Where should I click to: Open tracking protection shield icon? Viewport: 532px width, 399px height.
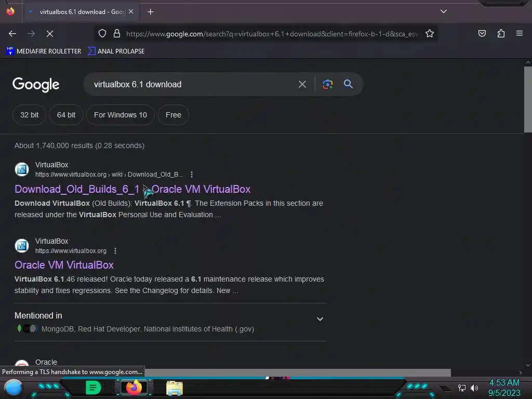click(x=102, y=34)
